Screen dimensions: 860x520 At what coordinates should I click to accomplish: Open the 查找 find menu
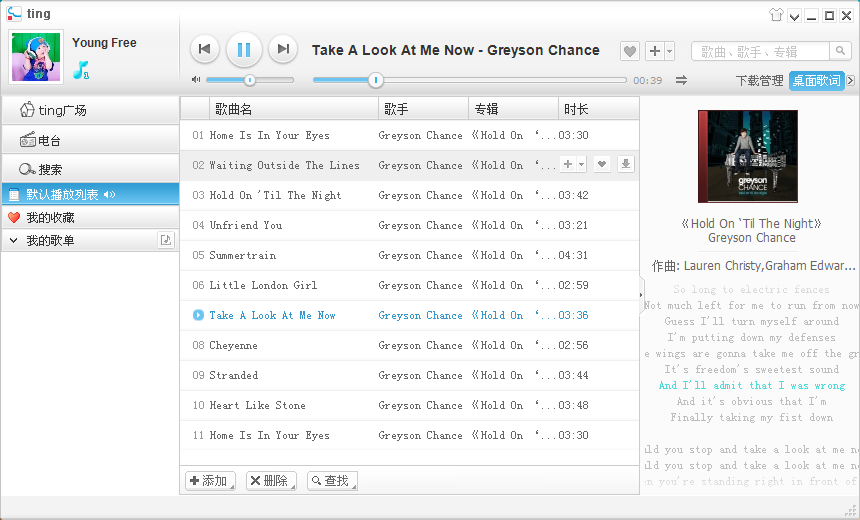332,481
